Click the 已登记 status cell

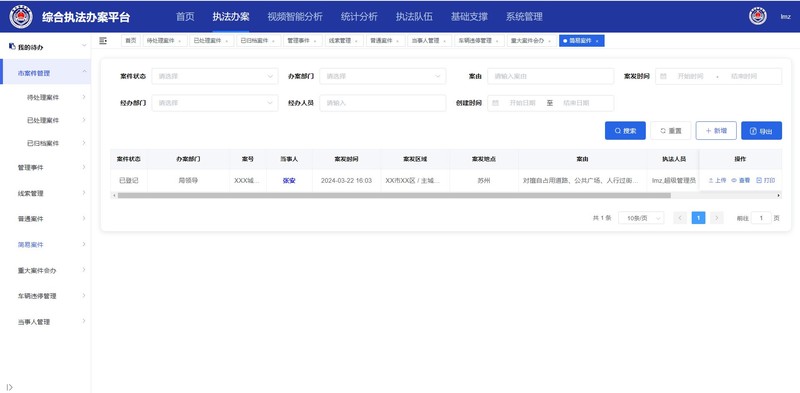pos(129,181)
